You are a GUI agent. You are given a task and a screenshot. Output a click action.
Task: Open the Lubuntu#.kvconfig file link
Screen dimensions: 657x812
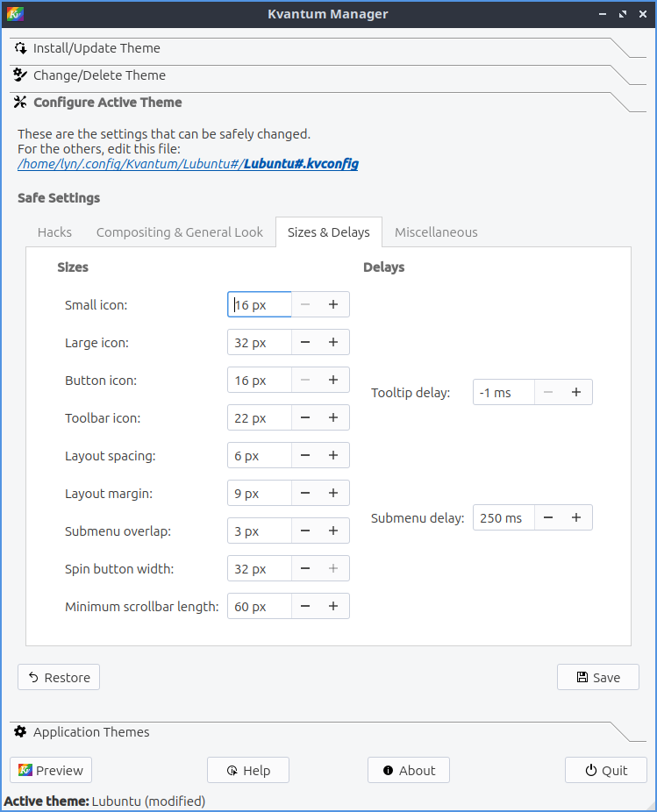301,164
